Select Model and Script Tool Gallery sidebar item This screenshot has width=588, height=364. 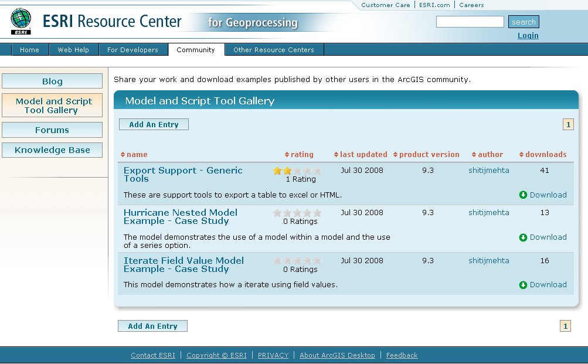(52, 106)
